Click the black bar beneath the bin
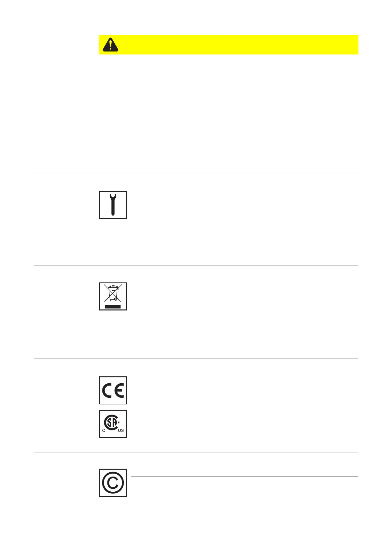The height and width of the screenshot is (555, 392). 113,307
